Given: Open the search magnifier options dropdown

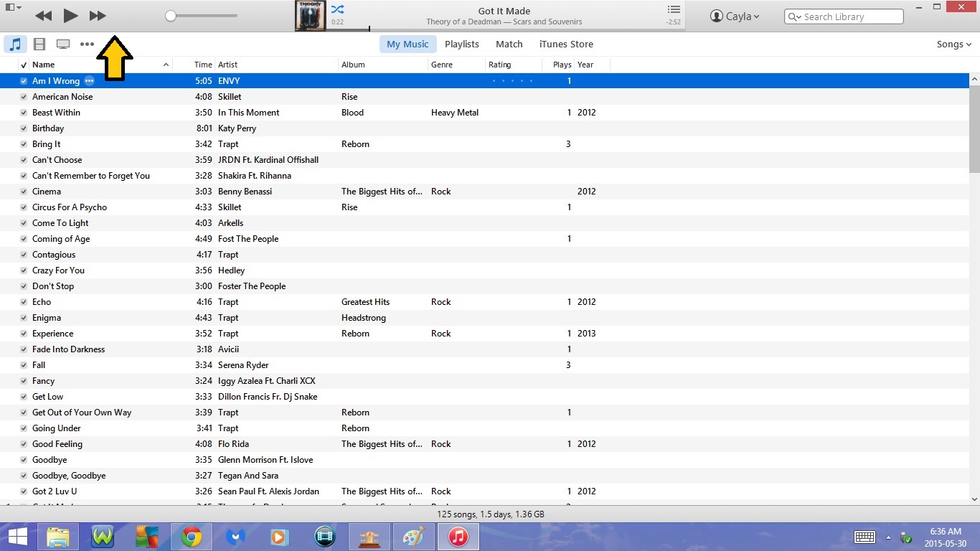Looking at the screenshot, I should (x=795, y=17).
